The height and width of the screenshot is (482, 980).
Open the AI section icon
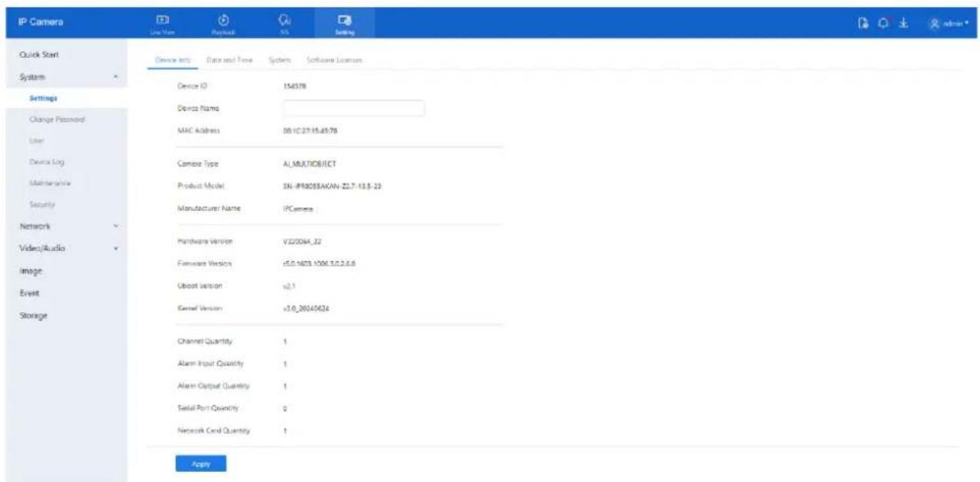click(283, 24)
